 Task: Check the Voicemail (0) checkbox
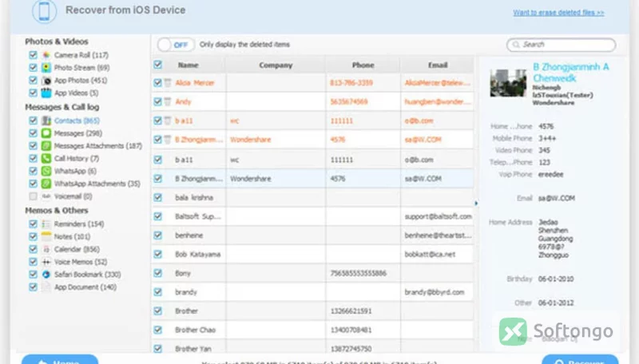pyautogui.click(x=33, y=196)
